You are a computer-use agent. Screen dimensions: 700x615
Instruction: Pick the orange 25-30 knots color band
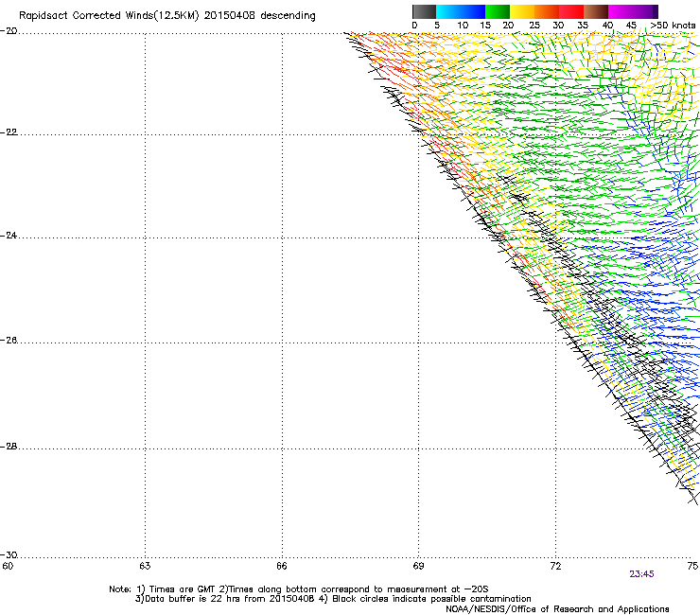click(x=547, y=11)
